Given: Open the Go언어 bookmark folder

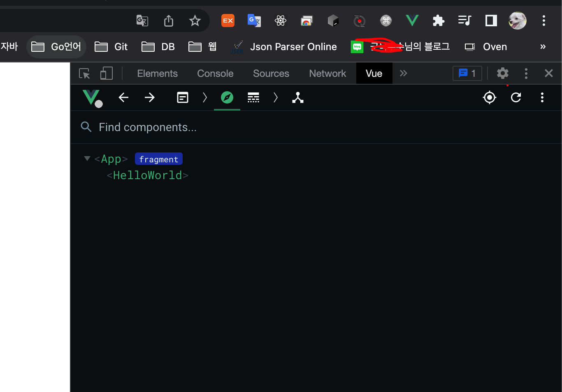Looking at the screenshot, I should [x=56, y=47].
